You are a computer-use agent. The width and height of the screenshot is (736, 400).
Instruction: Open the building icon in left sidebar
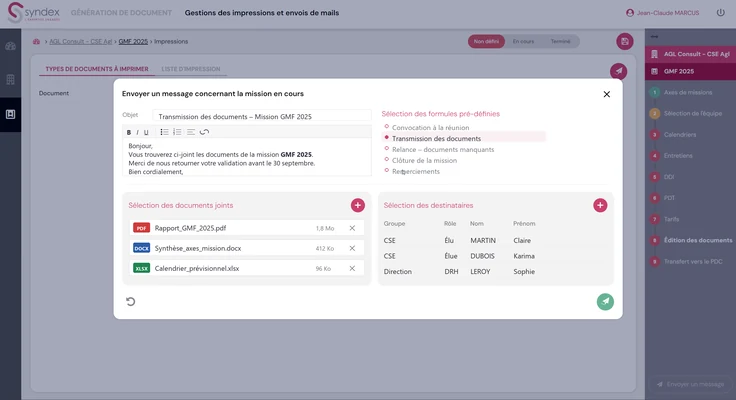10,79
